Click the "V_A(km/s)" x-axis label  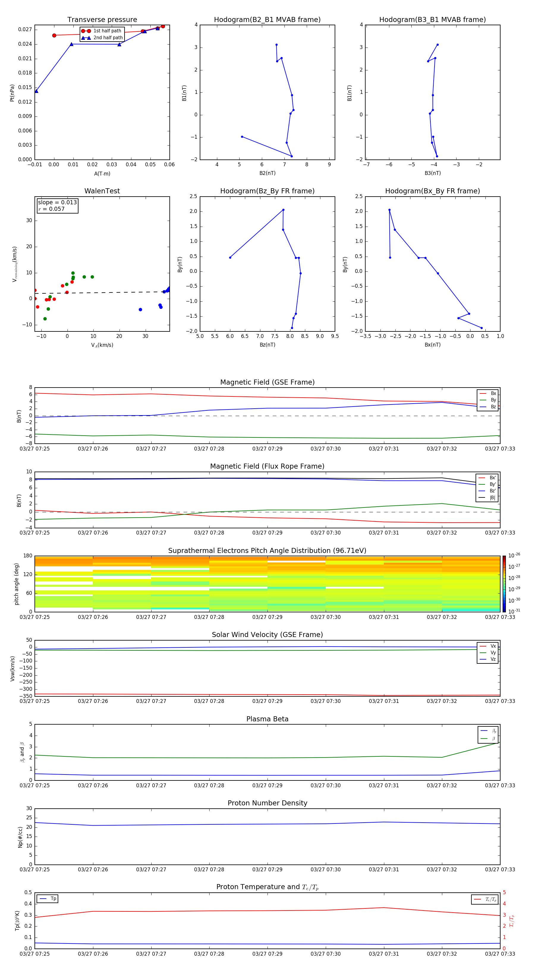click(x=102, y=345)
